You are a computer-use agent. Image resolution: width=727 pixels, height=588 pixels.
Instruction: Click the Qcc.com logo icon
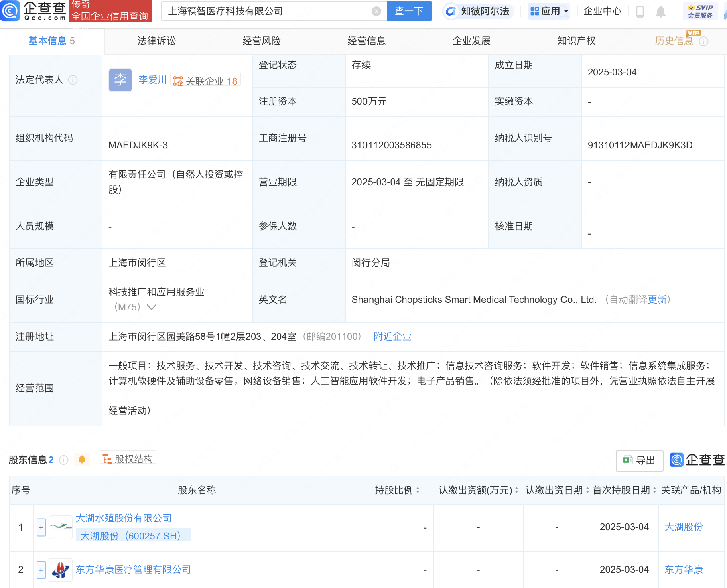pos(10,11)
